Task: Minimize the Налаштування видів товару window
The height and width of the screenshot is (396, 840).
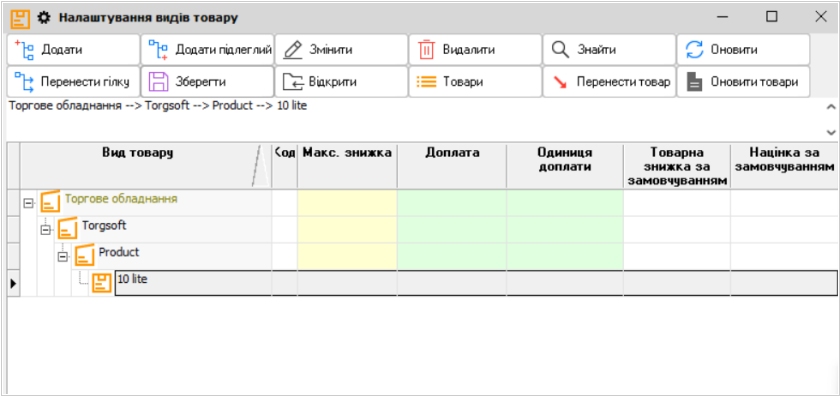Action: click(723, 17)
